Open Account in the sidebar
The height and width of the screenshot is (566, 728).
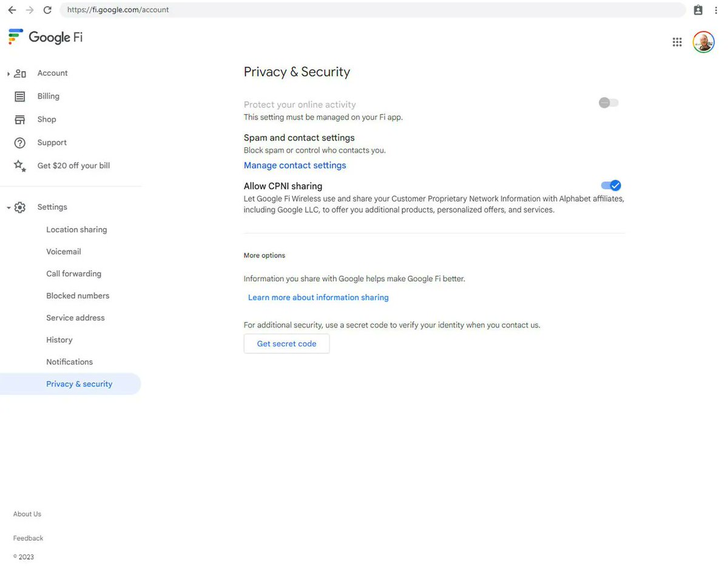[52, 73]
